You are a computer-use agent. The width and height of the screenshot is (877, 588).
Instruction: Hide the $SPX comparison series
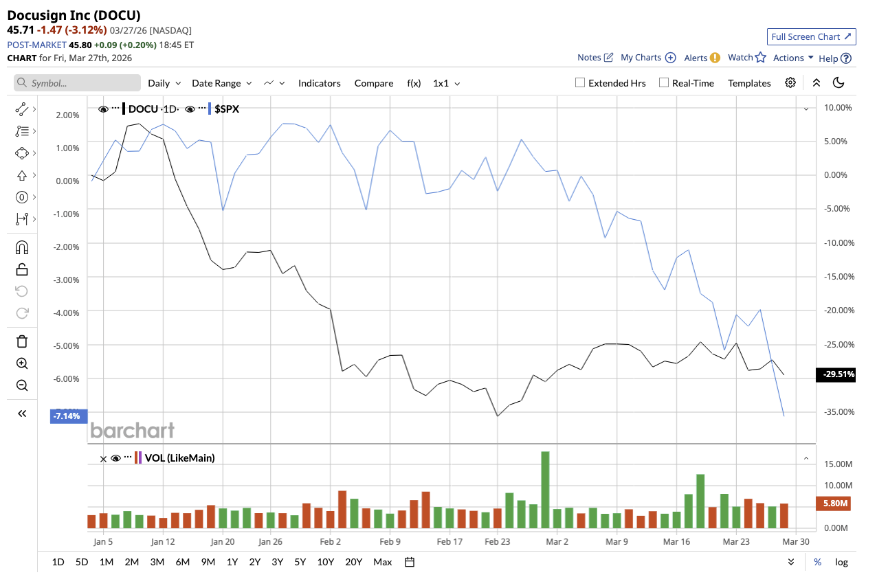point(190,109)
